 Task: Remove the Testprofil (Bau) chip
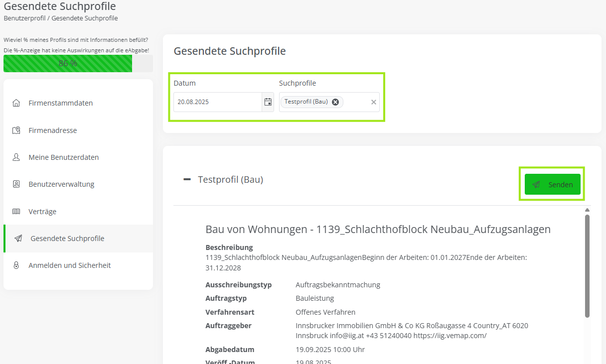point(335,102)
